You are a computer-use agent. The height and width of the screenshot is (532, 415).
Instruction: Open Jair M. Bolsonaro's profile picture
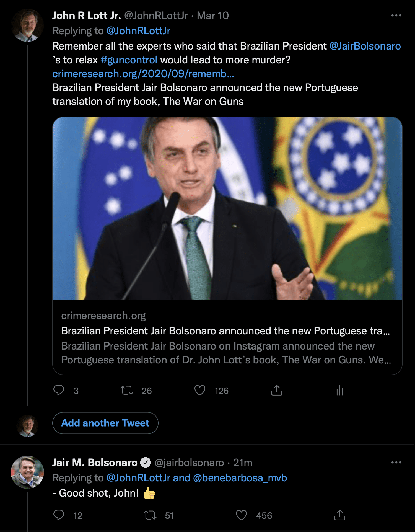27,472
